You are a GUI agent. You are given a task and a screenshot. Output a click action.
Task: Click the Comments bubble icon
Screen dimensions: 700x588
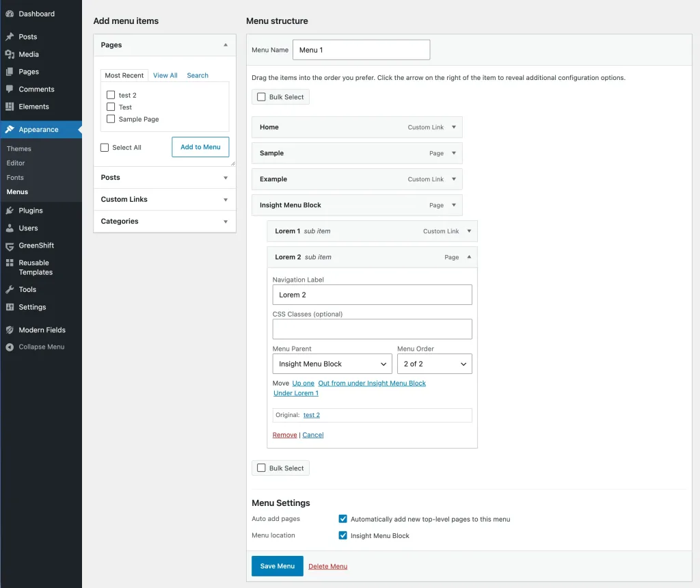10,89
